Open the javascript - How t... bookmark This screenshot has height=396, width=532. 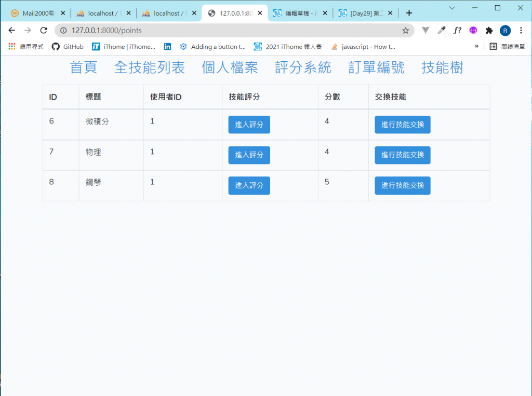pos(363,46)
